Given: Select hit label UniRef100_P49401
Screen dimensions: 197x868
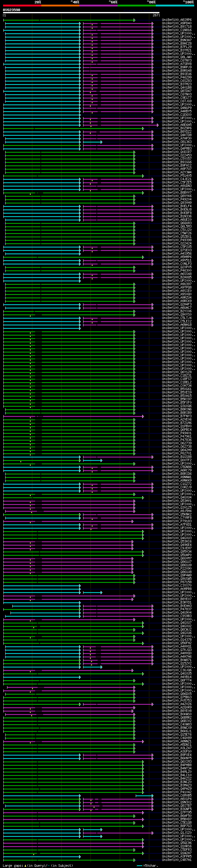Looking at the screenshot, I should pyautogui.click(x=177, y=433).
